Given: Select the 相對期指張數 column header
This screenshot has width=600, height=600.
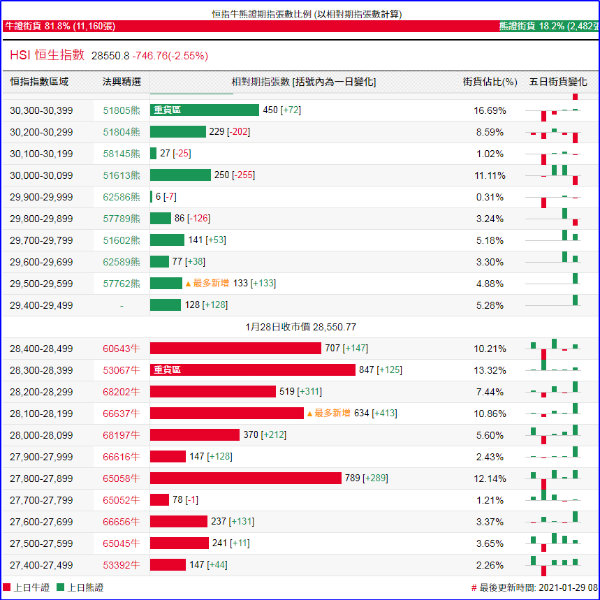Looking at the screenshot, I should (x=304, y=82).
